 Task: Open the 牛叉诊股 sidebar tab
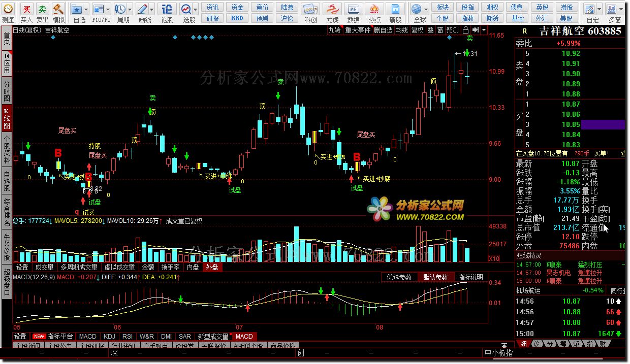pyautogui.click(x=6, y=247)
